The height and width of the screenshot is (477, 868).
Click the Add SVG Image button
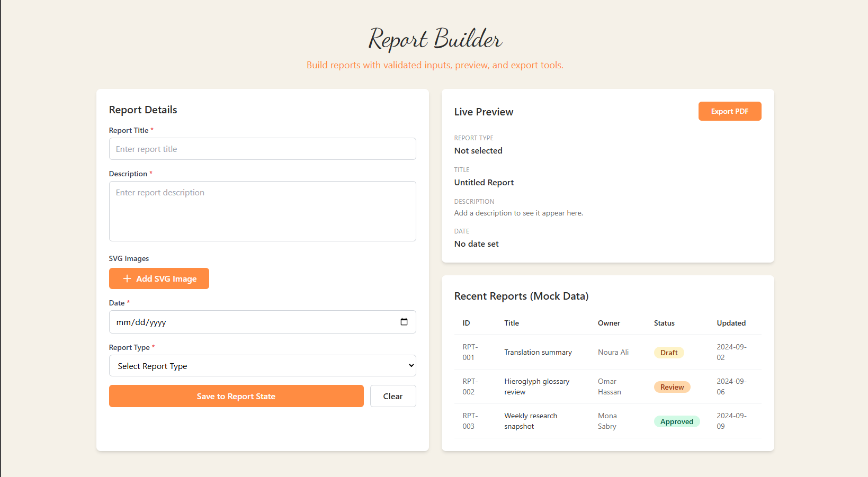pyautogui.click(x=159, y=278)
